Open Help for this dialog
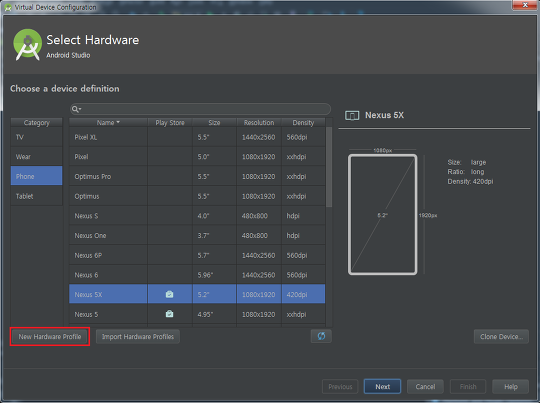The image size is (540, 403). pyautogui.click(x=511, y=386)
